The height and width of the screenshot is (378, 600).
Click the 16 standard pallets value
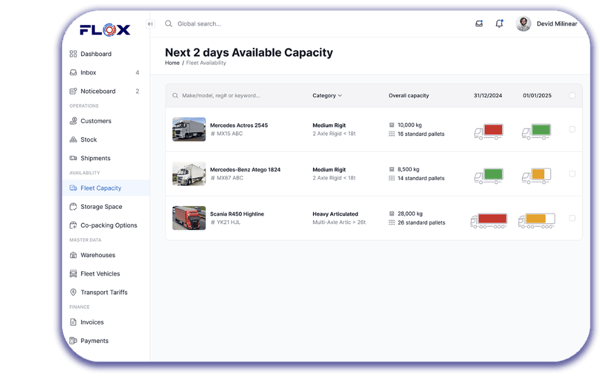(421, 134)
